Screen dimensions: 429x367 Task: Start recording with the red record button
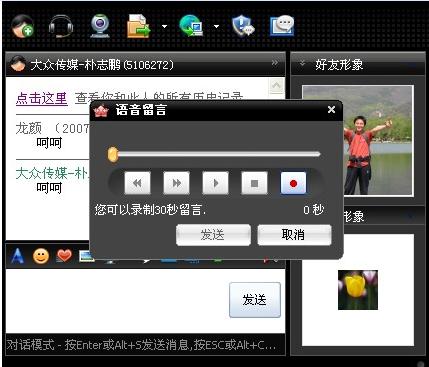point(293,183)
